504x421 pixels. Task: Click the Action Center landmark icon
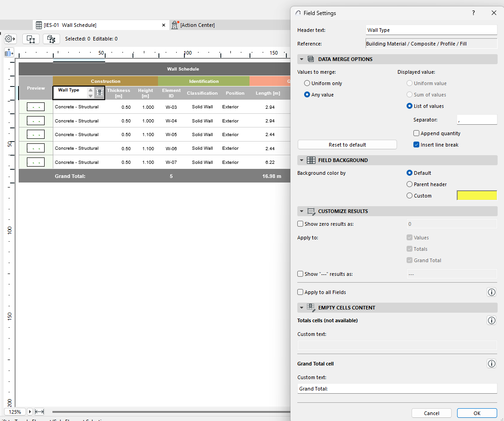(x=175, y=25)
